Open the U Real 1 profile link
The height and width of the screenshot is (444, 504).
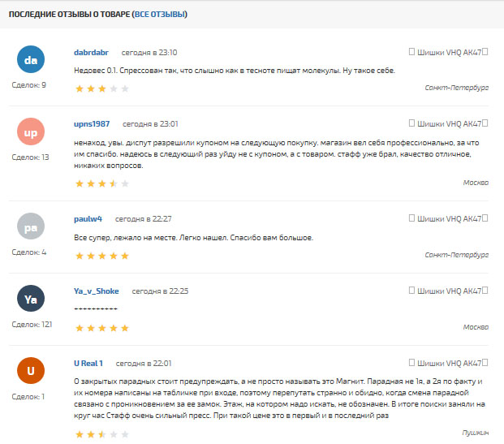click(x=88, y=364)
